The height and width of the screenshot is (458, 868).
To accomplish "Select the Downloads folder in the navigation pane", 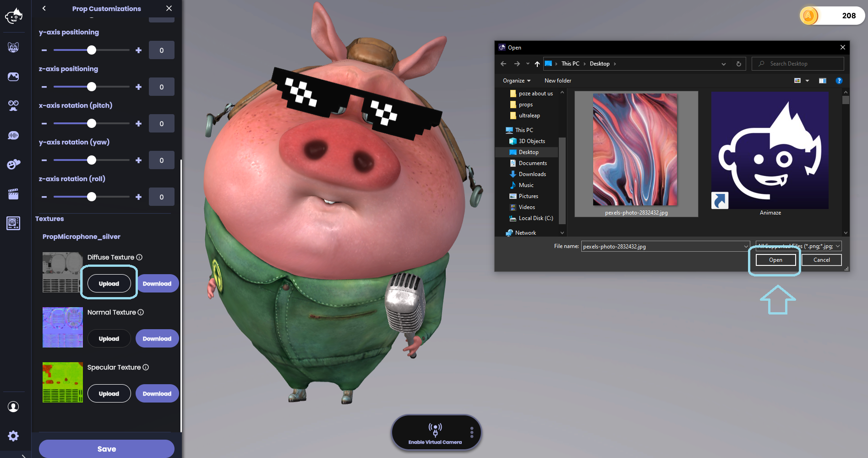I will point(533,174).
